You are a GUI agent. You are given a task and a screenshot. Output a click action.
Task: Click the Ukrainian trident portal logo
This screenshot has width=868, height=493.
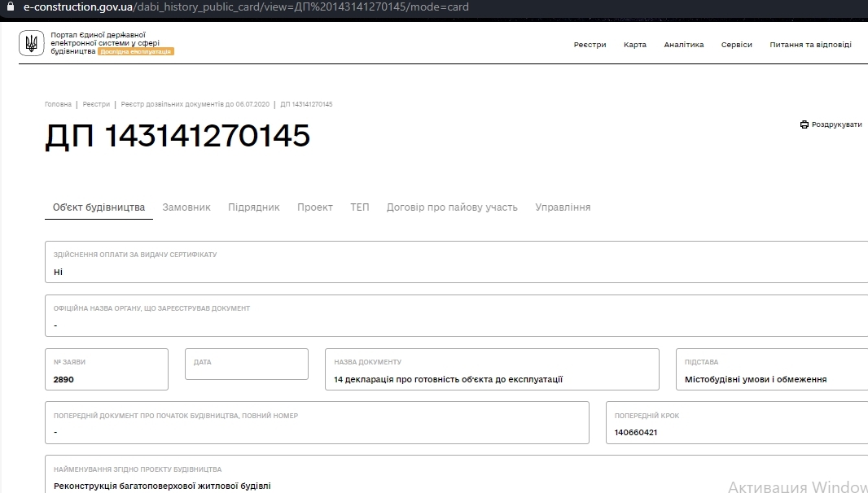pyautogui.click(x=32, y=43)
